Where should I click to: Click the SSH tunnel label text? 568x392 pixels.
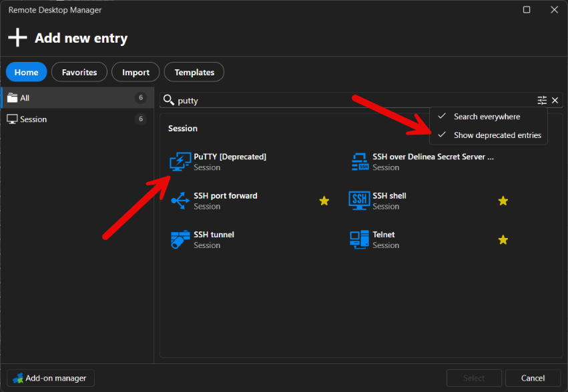point(214,235)
